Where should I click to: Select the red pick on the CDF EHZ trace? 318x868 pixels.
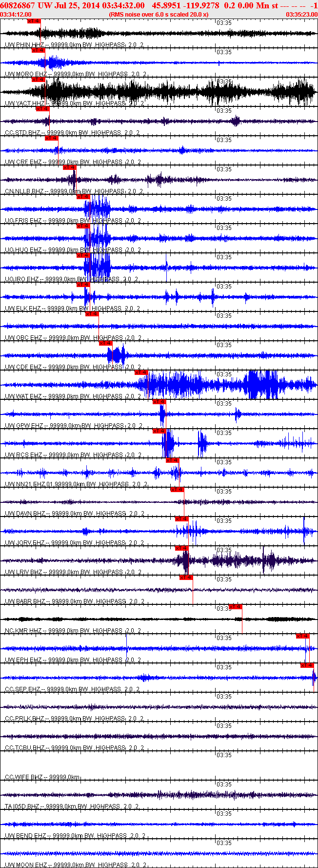click(106, 343)
